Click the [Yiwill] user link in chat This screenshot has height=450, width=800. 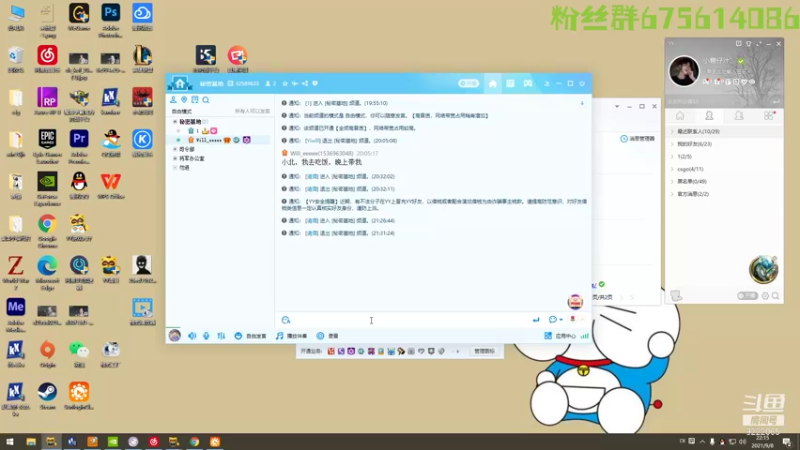tap(313, 141)
